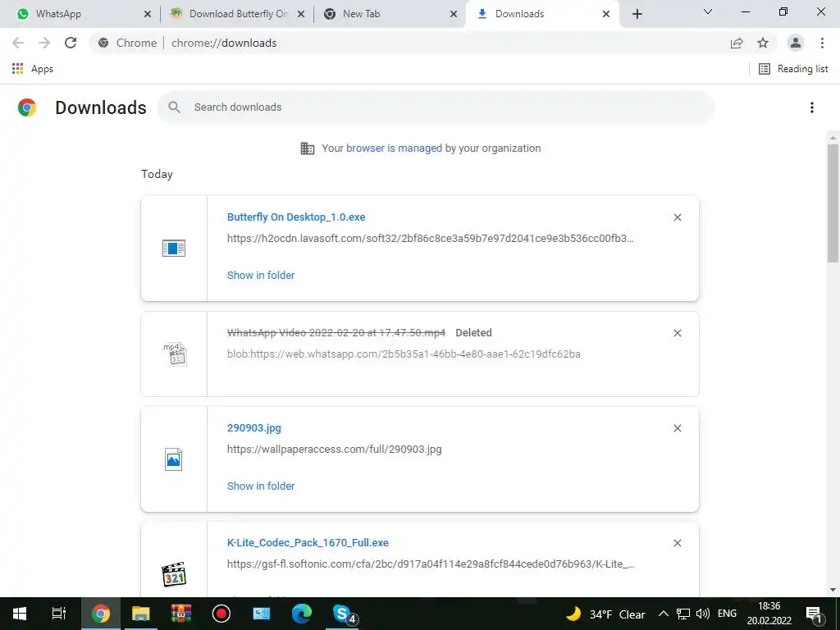840x630 pixels.
Task: Open Chrome's three-dot main menu
Action: click(x=822, y=43)
